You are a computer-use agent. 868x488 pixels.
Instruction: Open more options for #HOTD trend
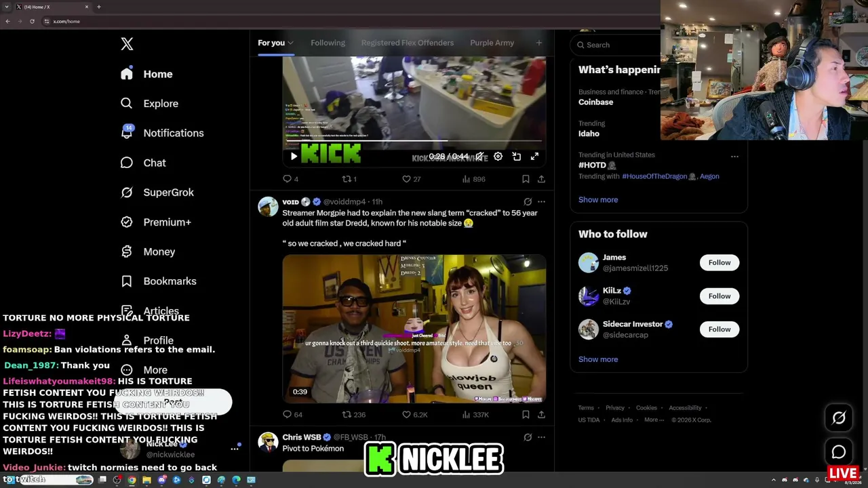(734, 157)
